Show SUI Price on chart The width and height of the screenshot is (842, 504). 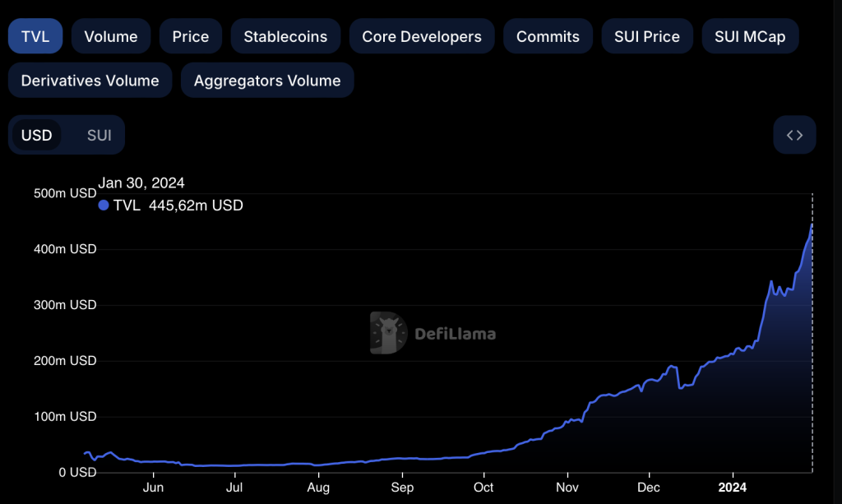(x=647, y=36)
